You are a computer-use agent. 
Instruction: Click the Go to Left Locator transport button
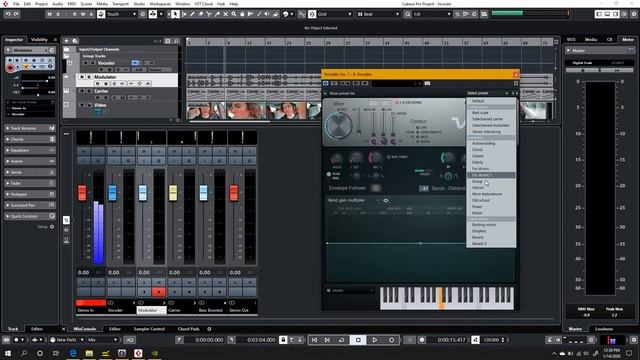point(314,340)
